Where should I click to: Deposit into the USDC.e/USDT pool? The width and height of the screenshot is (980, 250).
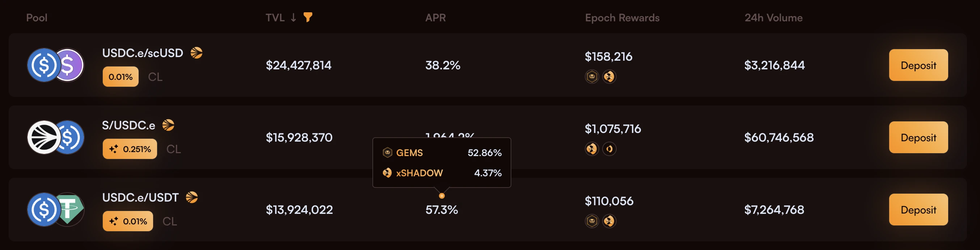click(x=918, y=209)
